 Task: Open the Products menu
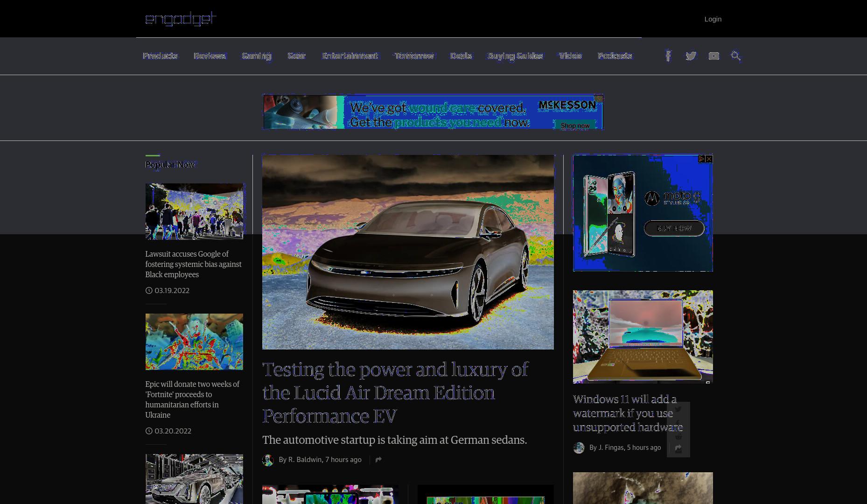tap(160, 56)
